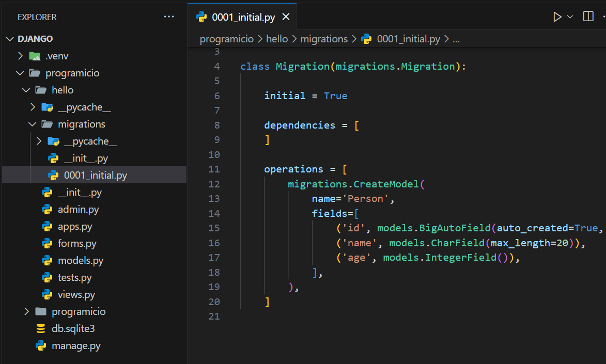Open __init__.py inside migrations
Screen dimensions: 606x364
86,158
